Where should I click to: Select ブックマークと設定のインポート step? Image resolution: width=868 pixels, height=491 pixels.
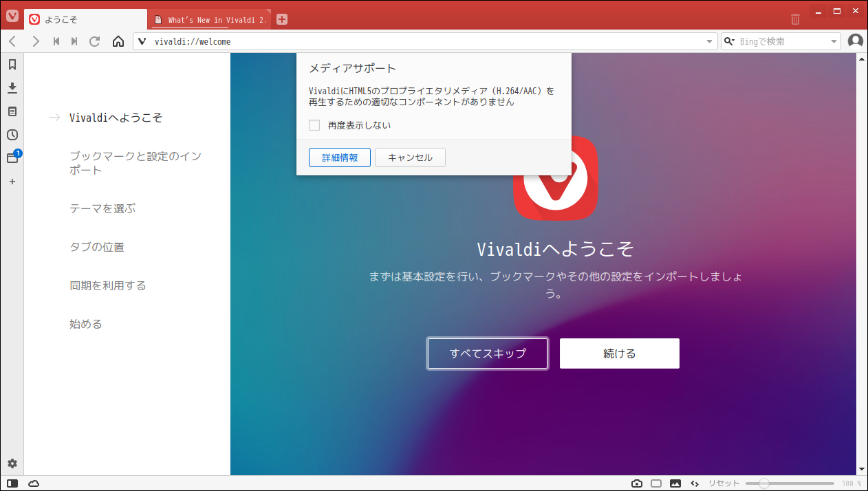pyautogui.click(x=135, y=163)
